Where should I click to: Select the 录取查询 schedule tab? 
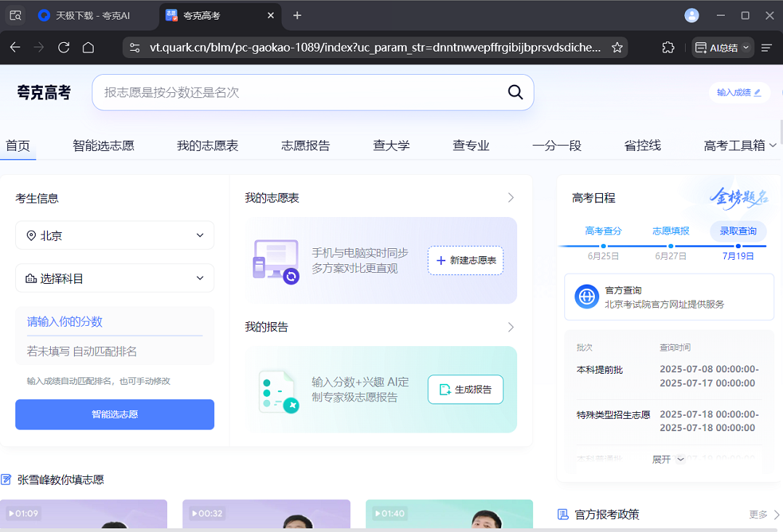point(738,231)
